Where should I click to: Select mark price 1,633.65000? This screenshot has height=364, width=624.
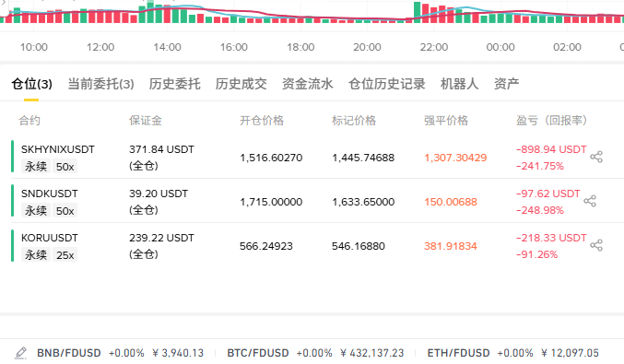point(363,202)
